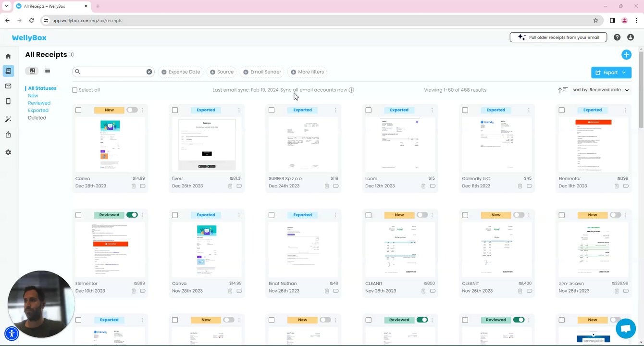Open the mobile phone icon in sidebar
This screenshot has width=644, height=346.
(x=8, y=101)
